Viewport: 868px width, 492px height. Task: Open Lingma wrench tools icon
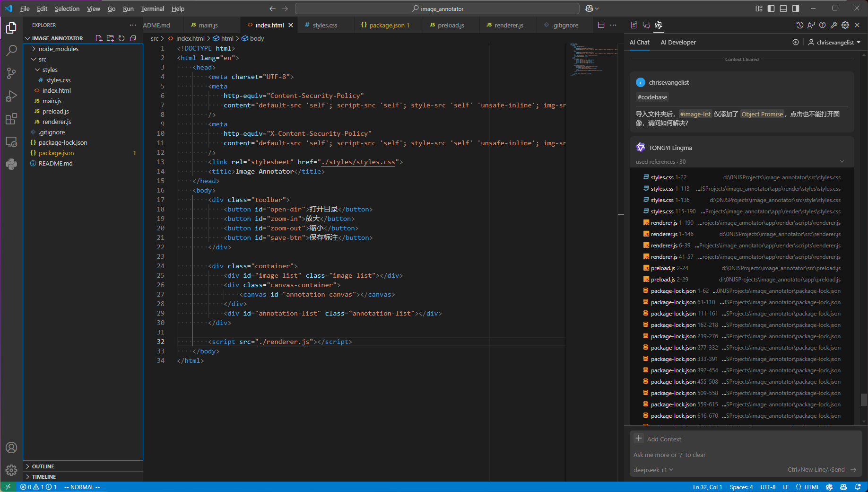click(834, 25)
